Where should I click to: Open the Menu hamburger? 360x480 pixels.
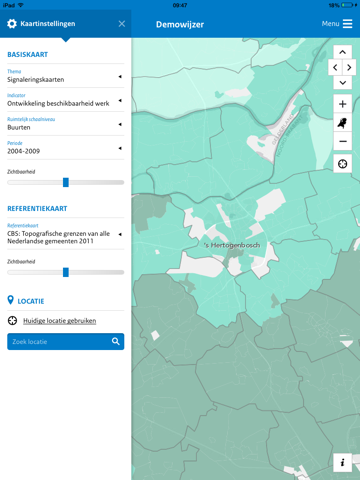coord(337,24)
